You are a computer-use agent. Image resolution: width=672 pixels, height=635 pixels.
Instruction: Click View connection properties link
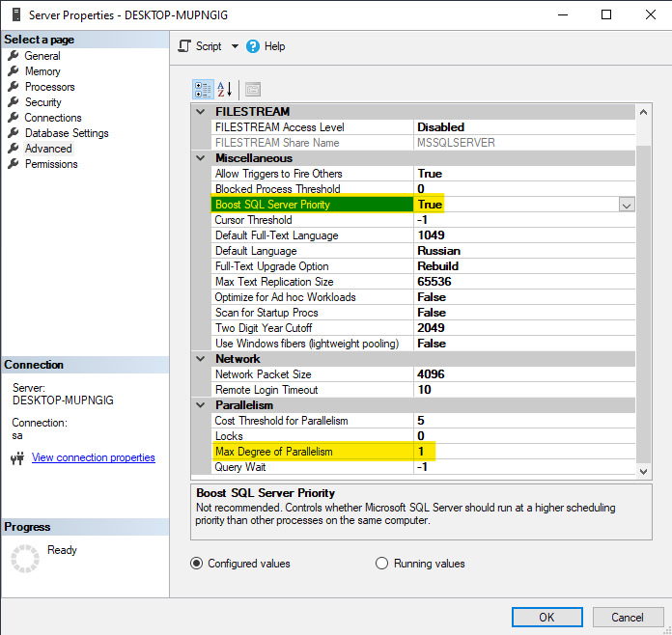(x=94, y=457)
